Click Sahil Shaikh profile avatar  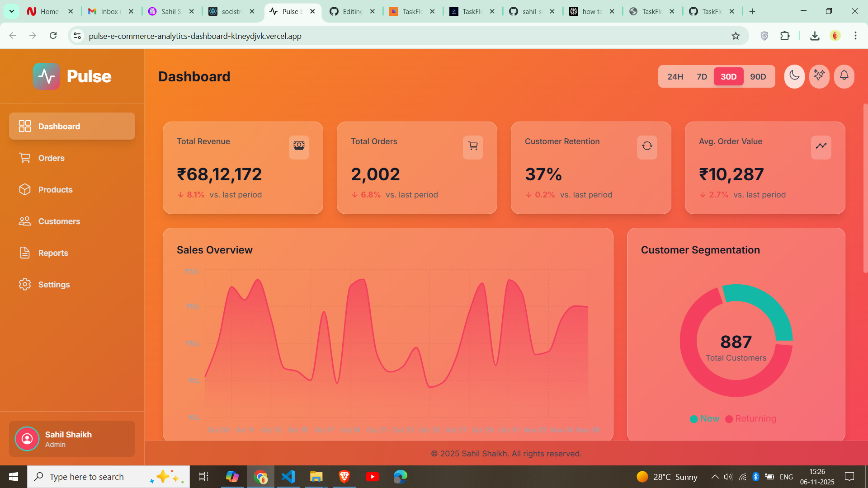pyautogui.click(x=27, y=439)
